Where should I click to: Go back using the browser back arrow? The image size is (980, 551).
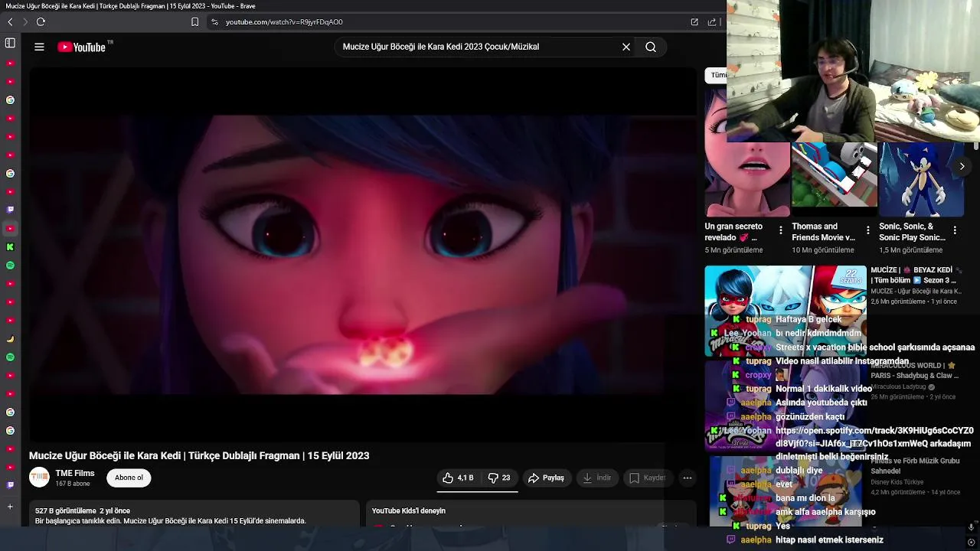coord(10,22)
